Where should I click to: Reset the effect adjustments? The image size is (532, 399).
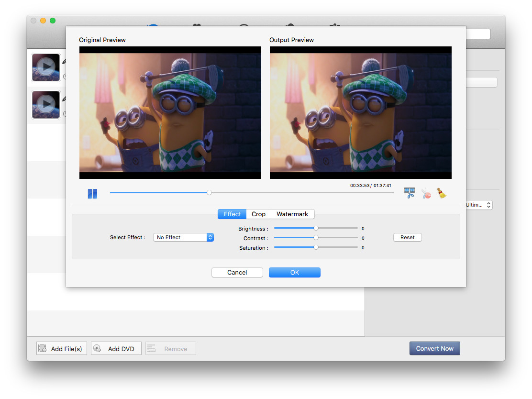pyautogui.click(x=408, y=237)
